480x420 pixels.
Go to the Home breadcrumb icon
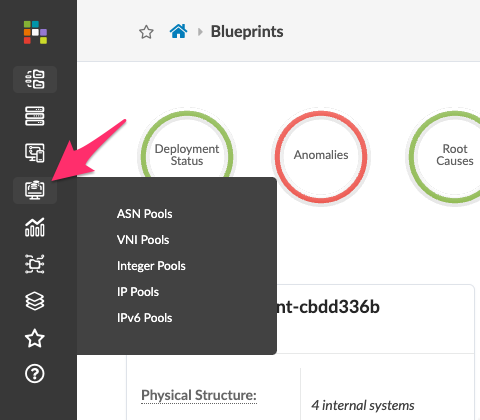coord(178,32)
